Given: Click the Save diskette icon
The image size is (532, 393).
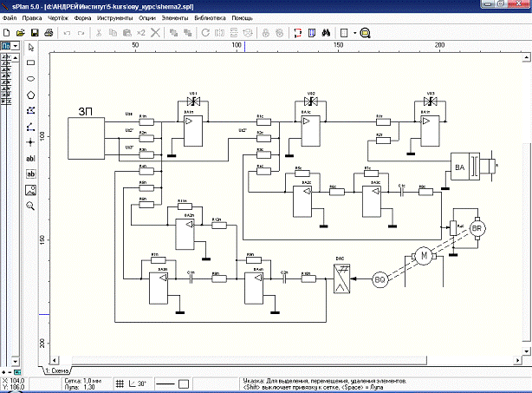Looking at the screenshot, I should pyautogui.click(x=36, y=32).
